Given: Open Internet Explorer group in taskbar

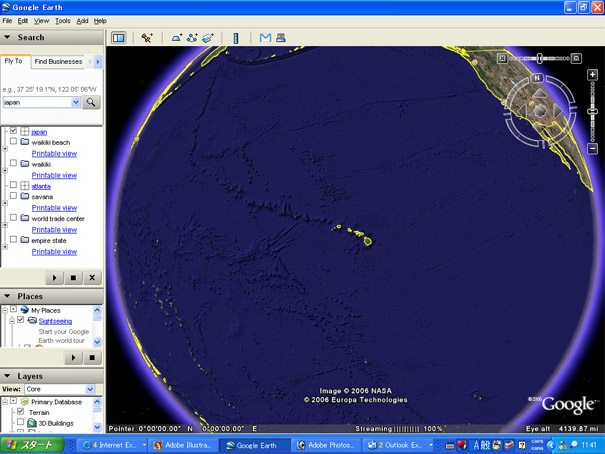Looking at the screenshot, I should click(112, 445).
